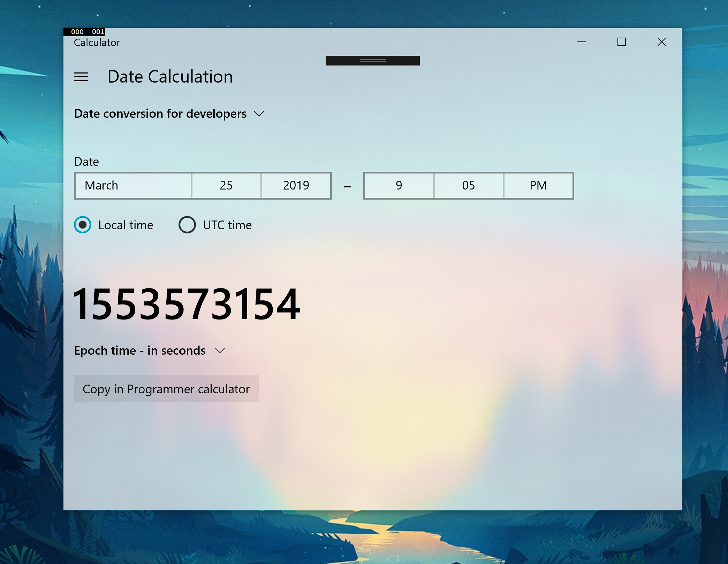Click the day input field showing 25
The image size is (728, 564).
coord(226,185)
